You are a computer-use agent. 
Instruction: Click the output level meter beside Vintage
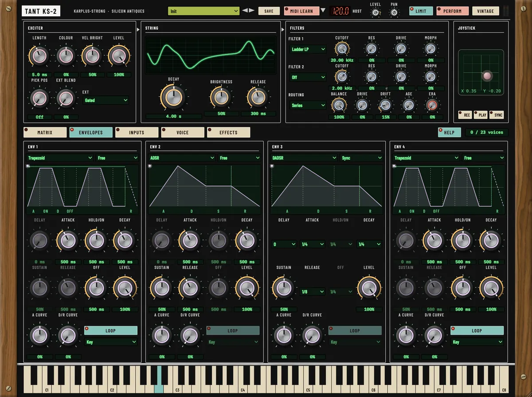(x=506, y=11)
